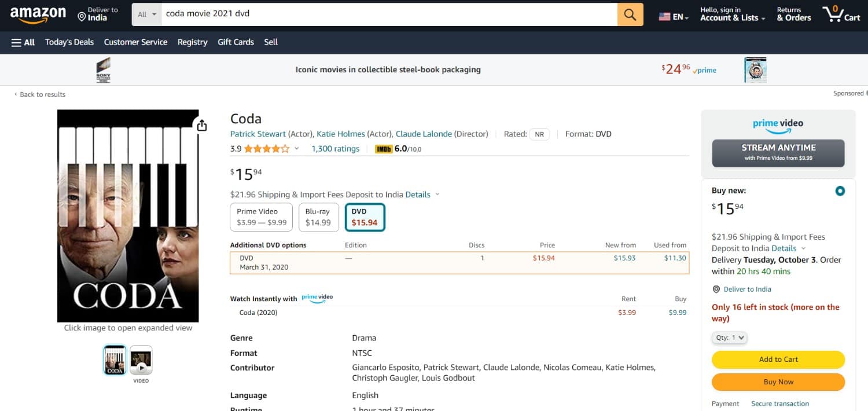The image size is (868, 411).
Task: Open the shopping cart icon
Action: click(x=841, y=14)
